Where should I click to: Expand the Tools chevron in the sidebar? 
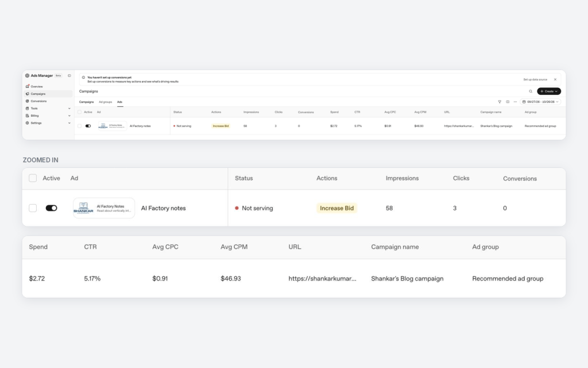[x=69, y=109]
